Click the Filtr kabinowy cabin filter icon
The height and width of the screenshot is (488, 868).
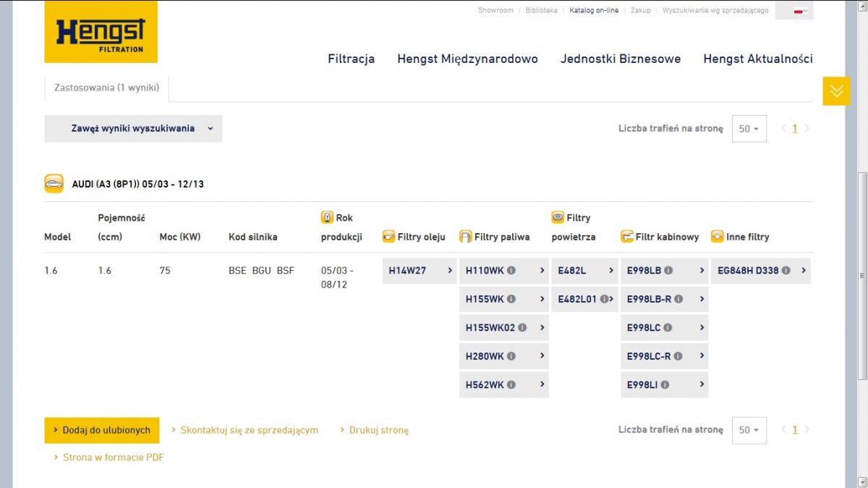(x=627, y=237)
